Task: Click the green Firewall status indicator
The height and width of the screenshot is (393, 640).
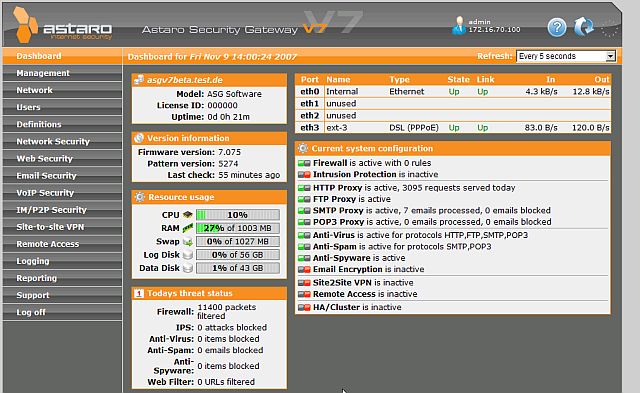Action: 304,163
